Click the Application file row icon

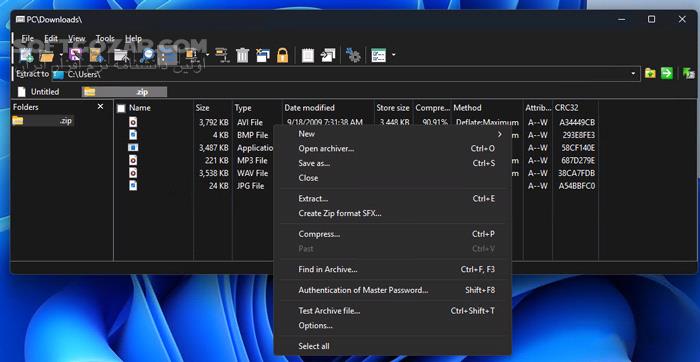tap(133, 147)
